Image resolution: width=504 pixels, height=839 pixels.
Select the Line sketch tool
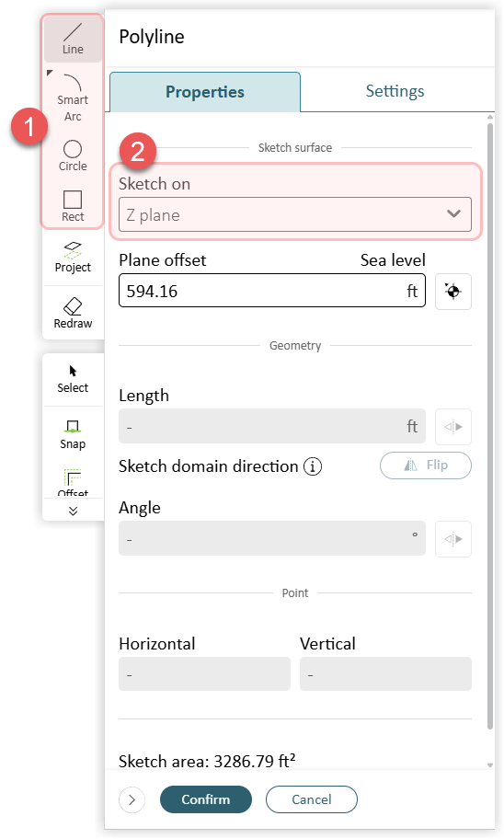73,40
